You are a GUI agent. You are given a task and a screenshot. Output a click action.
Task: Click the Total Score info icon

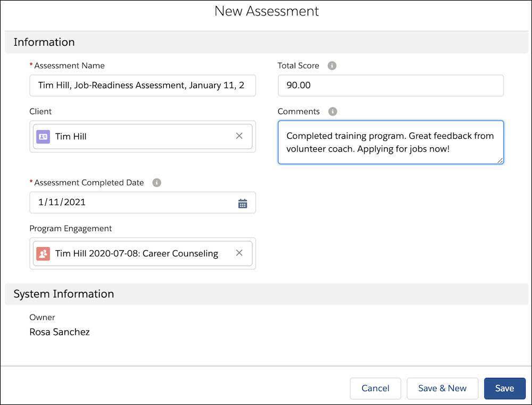pos(332,66)
